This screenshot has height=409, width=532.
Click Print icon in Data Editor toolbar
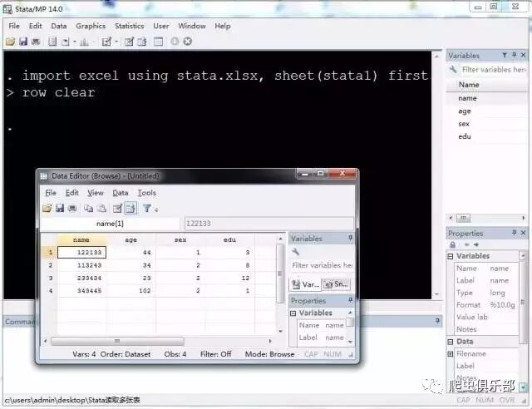(72, 208)
